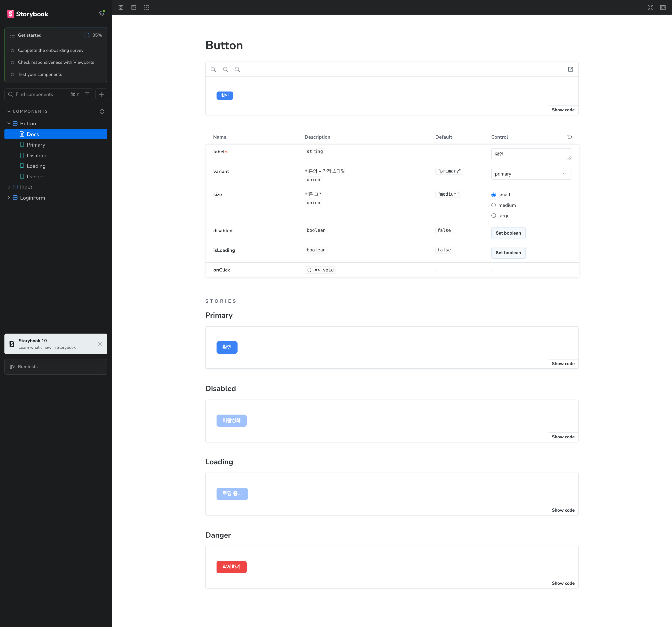
Task: Open Storybook settings gear icon
Action: pyautogui.click(x=101, y=14)
